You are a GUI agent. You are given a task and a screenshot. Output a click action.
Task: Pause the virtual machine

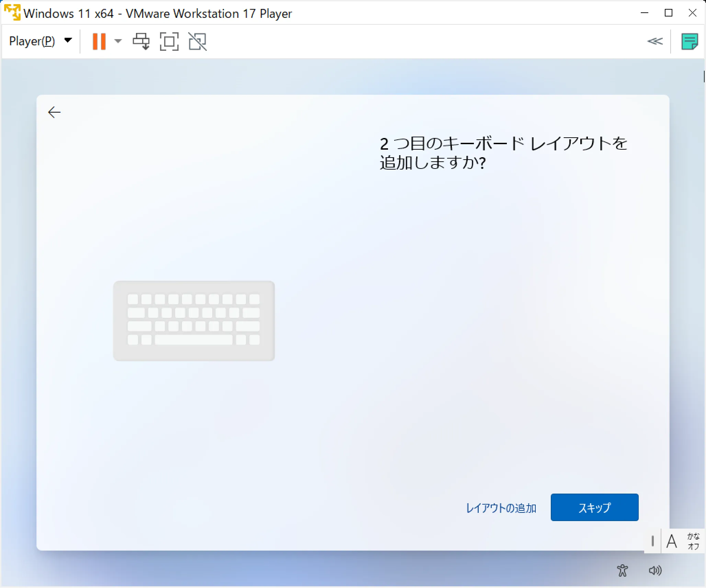99,41
